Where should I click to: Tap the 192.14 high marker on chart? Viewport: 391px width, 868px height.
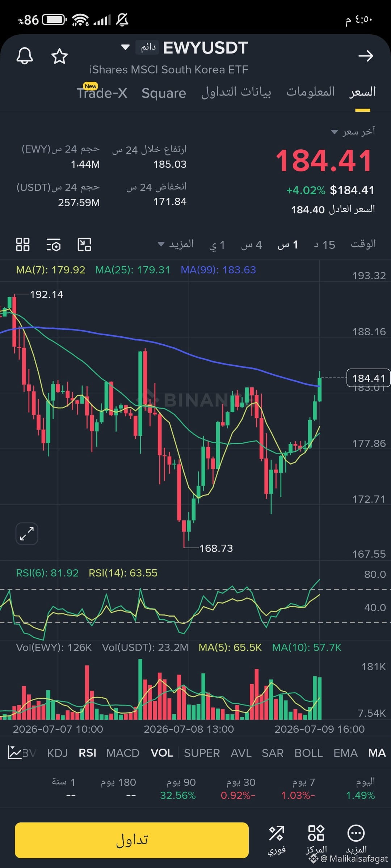click(x=46, y=294)
